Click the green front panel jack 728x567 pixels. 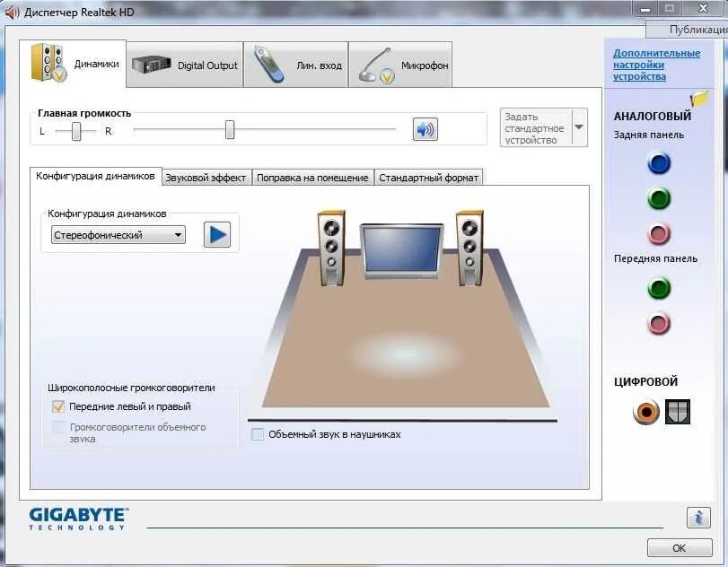[658, 288]
